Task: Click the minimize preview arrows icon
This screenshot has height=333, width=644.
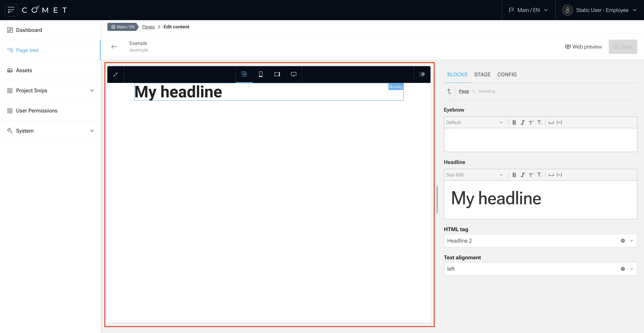Action: [116, 74]
